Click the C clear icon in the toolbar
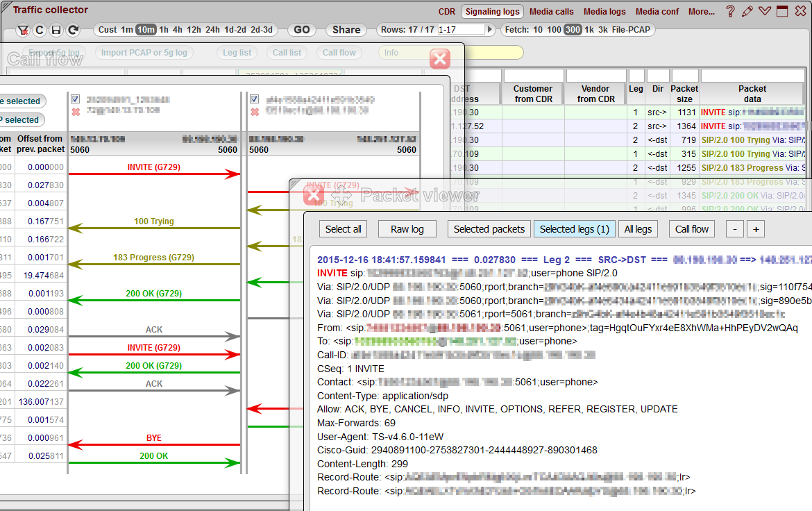Screen dimensions: 812x511 pos(39,31)
